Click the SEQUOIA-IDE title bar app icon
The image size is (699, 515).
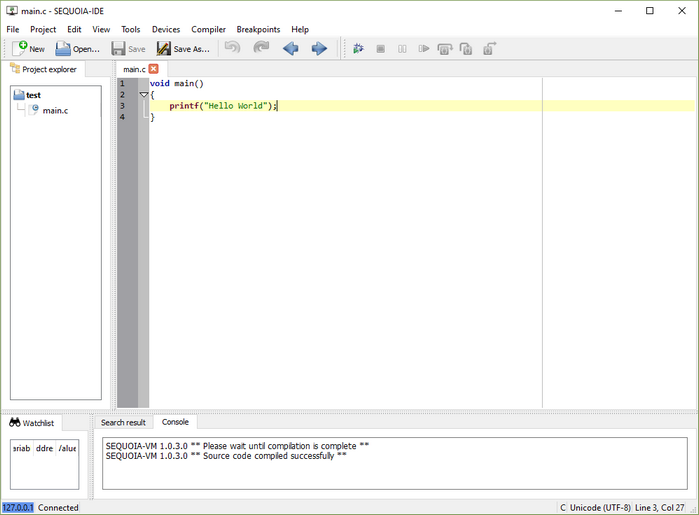click(x=12, y=11)
